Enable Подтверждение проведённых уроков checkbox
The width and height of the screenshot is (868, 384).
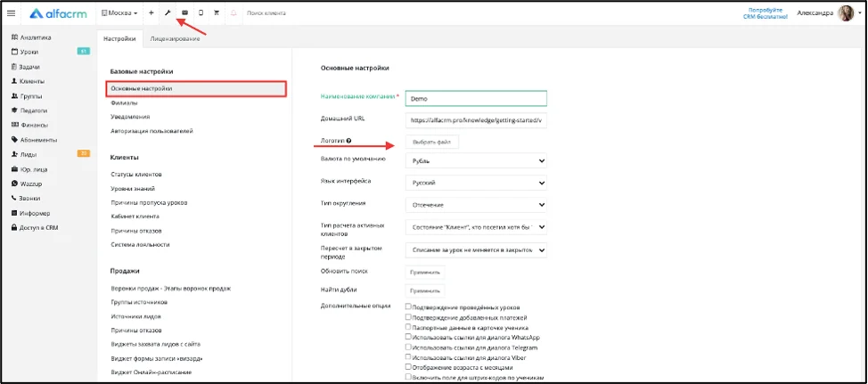pos(408,306)
